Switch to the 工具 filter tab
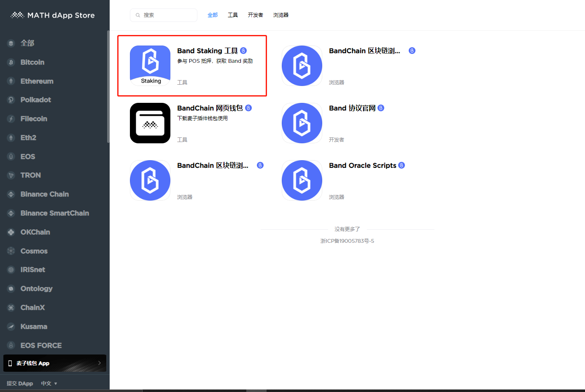This screenshot has height=392, width=585. click(x=233, y=15)
